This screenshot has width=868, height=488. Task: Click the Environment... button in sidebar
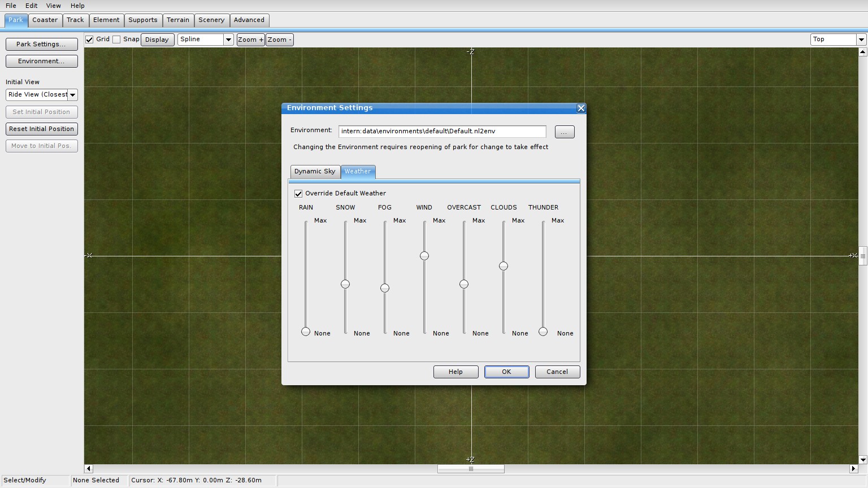[x=42, y=61]
